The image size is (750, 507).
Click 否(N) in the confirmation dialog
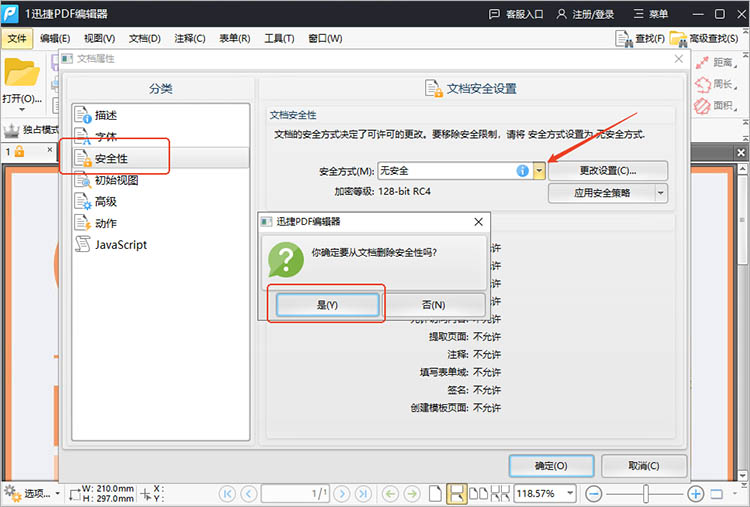click(434, 305)
